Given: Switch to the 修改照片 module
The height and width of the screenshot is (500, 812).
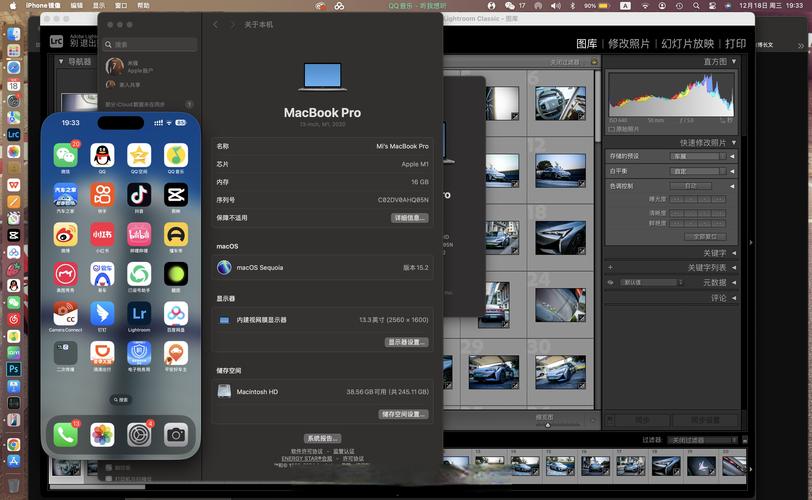Looking at the screenshot, I should point(628,44).
